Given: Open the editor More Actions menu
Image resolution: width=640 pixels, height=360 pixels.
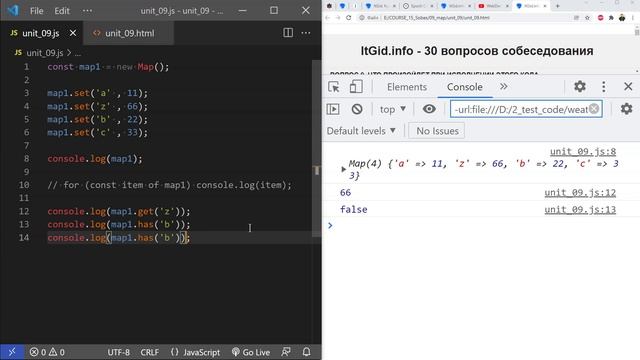Looking at the screenshot, I should tap(306, 33).
